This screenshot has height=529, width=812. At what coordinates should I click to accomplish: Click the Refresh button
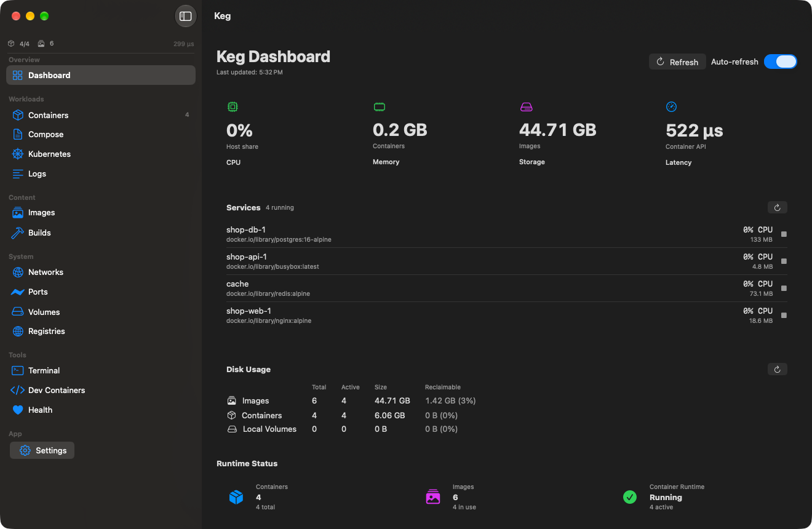point(677,62)
